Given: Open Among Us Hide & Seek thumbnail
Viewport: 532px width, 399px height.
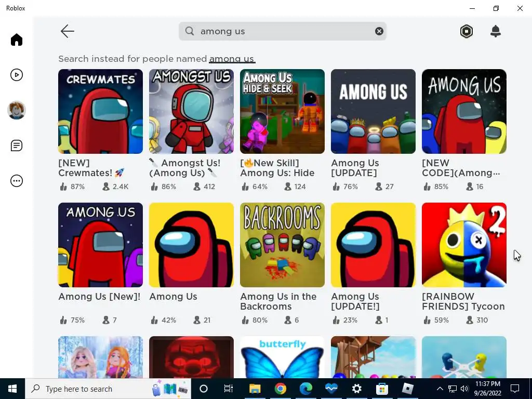Looking at the screenshot, I should click(282, 111).
